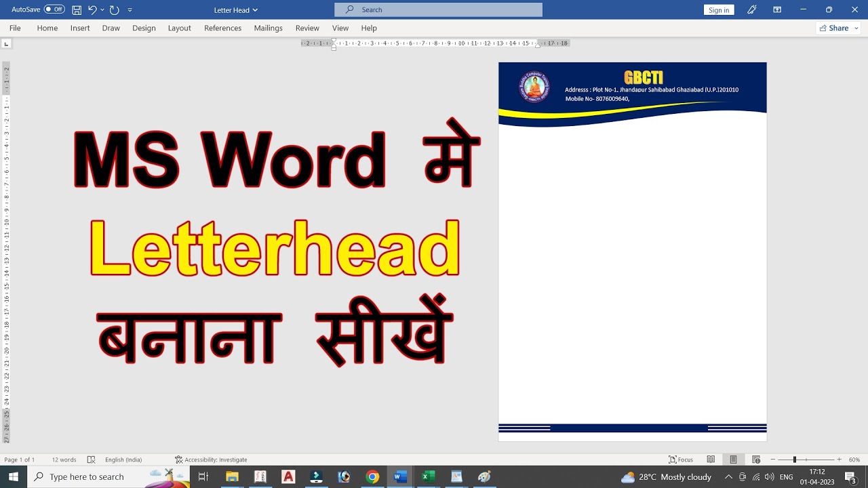The image size is (868, 488).
Task: Open Customize Quick Access Toolbar dropdown
Action: click(x=130, y=10)
